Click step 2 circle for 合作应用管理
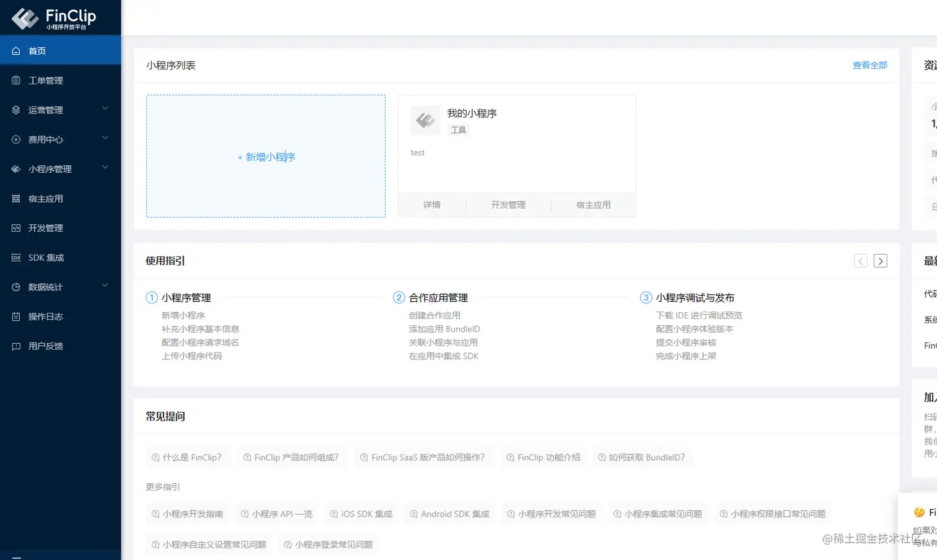The image size is (937, 560). (x=399, y=298)
